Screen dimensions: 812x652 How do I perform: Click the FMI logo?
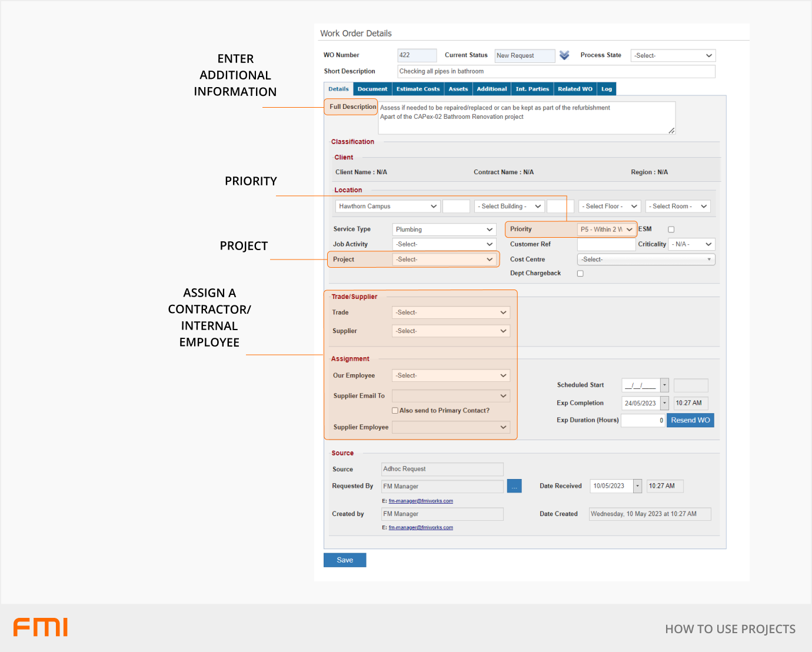click(41, 627)
